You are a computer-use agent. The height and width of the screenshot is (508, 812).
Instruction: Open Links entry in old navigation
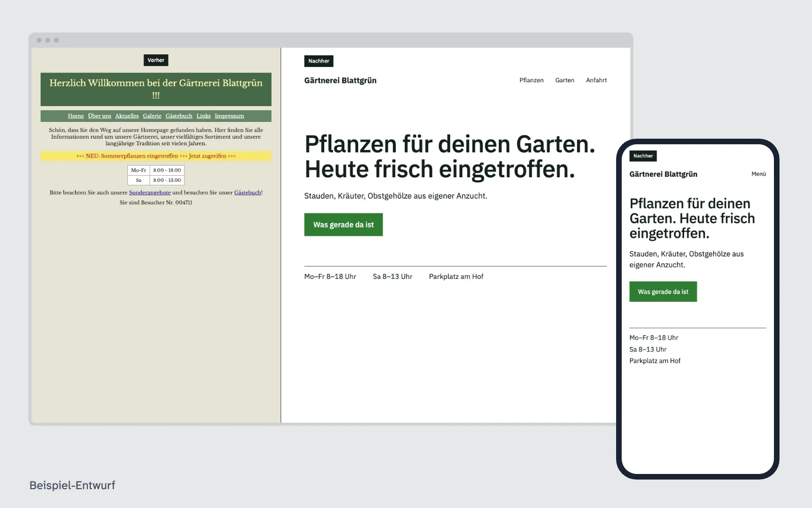pyautogui.click(x=204, y=116)
